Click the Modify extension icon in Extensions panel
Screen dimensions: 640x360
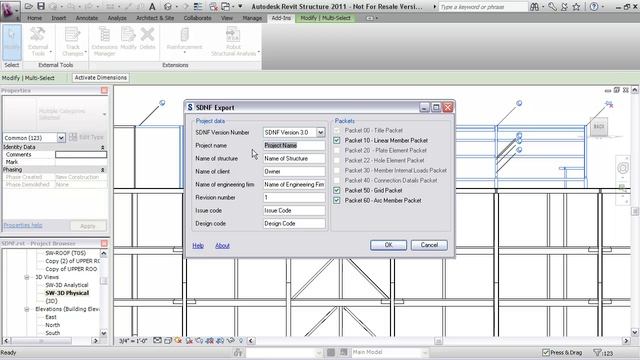[x=128, y=38]
